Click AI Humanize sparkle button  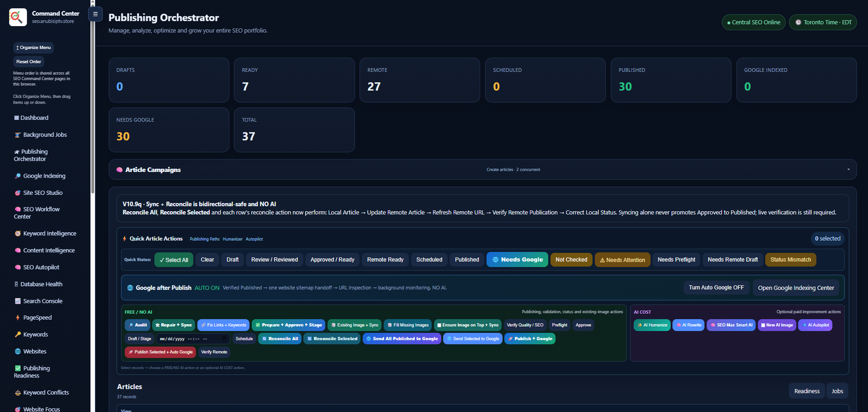point(652,325)
